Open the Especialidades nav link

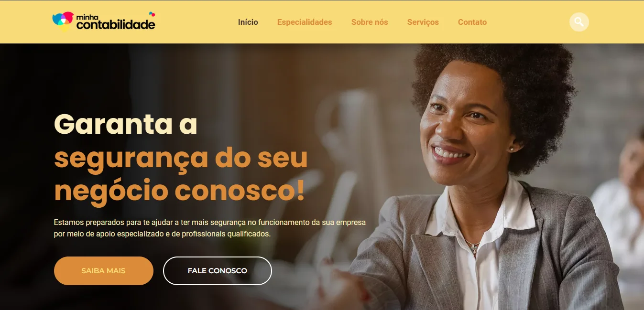305,22
